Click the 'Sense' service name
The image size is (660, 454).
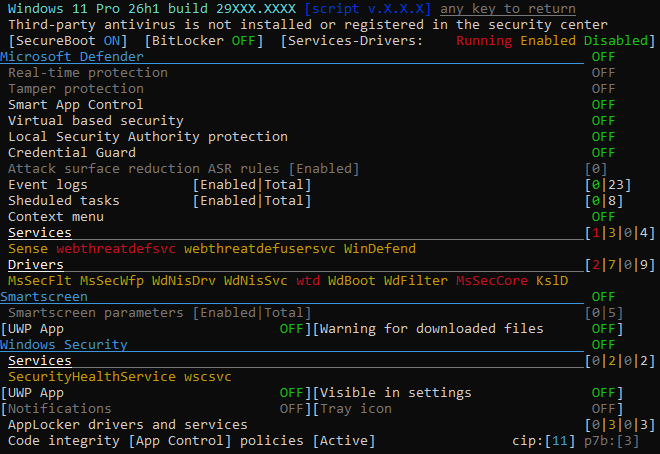(x=28, y=248)
